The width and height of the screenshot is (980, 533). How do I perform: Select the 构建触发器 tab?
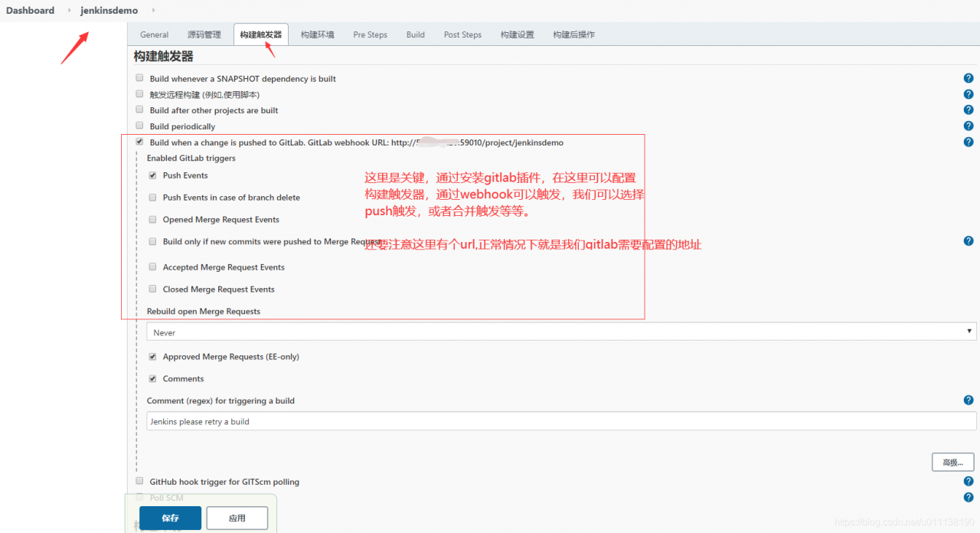pos(260,34)
